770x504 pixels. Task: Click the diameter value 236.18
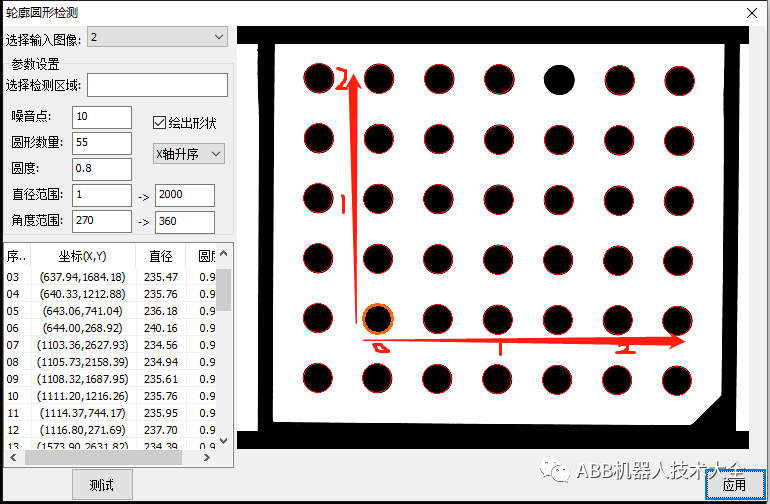(x=161, y=311)
